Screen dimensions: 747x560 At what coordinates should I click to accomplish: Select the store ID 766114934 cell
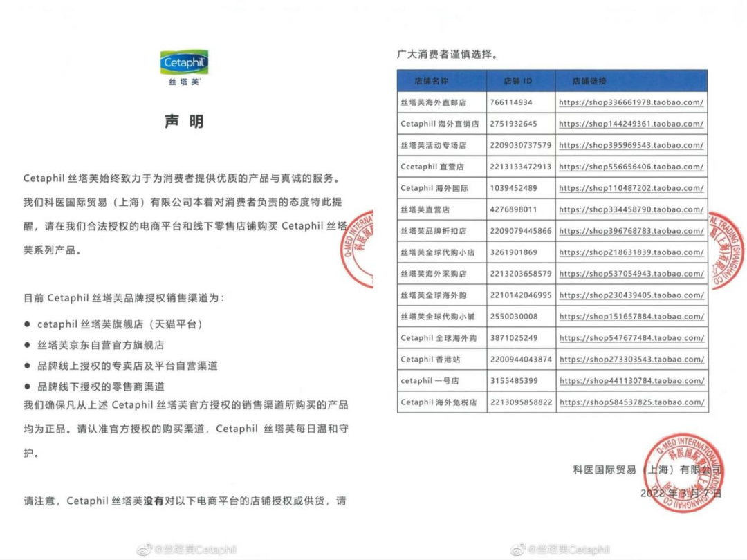click(512, 102)
